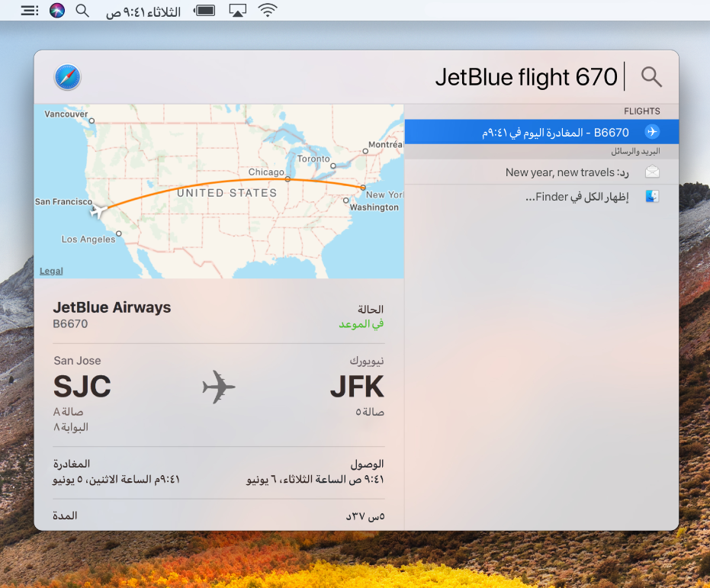Image resolution: width=710 pixels, height=588 pixels.
Task: Click the JFK airport code
Action: tap(357, 386)
